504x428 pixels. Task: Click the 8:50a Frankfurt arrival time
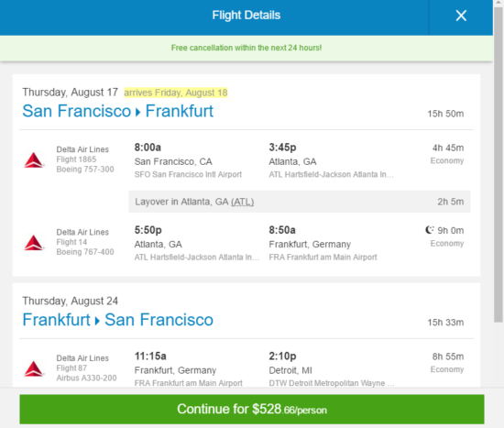[x=282, y=230]
